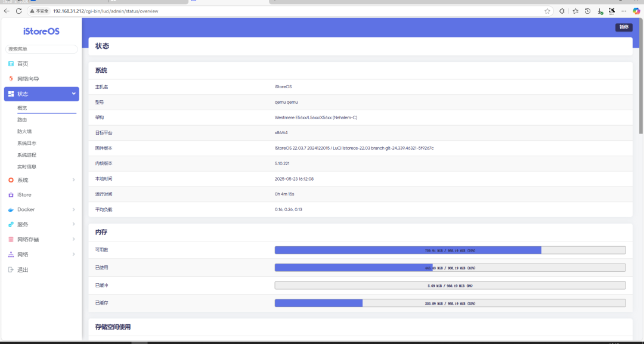Click the 服务 services icon in sidebar
644x344 pixels.
11,225
